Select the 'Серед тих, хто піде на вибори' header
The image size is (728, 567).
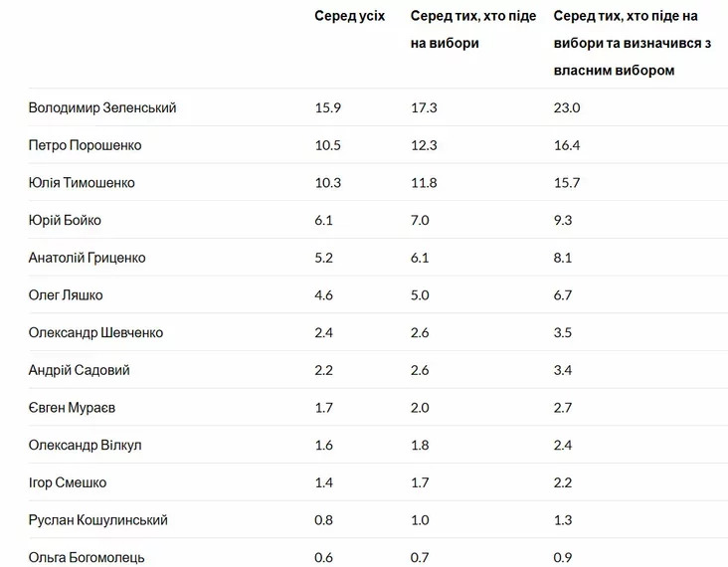(473, 30)
